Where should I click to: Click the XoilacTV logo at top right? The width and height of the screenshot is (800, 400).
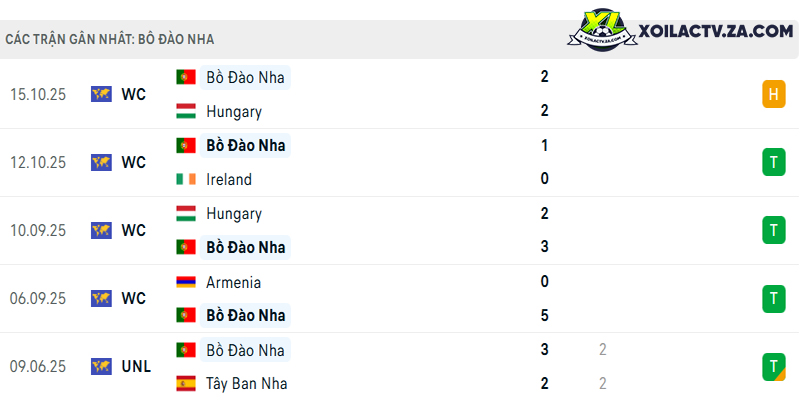pyautogui.click(x=602, y=30)
